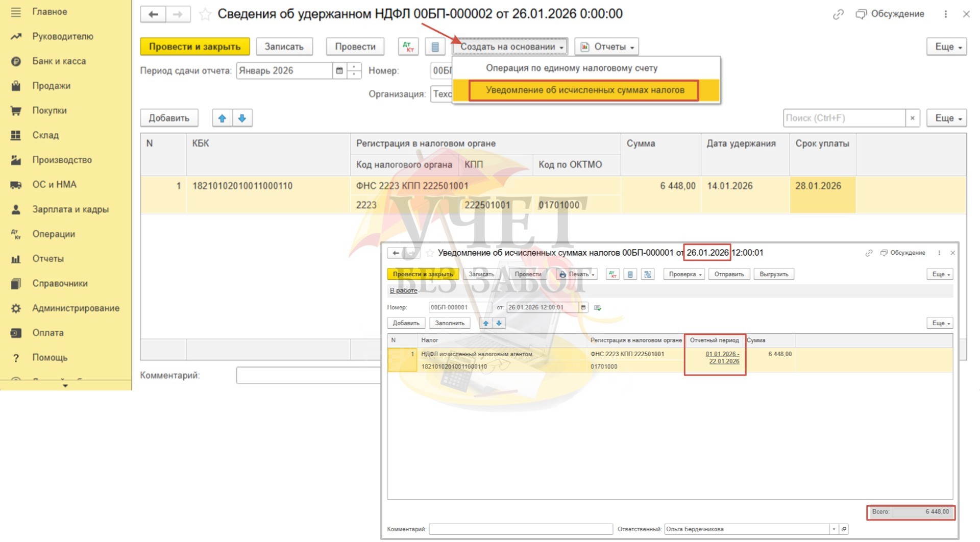Navigate back with the left arrow
The width and height of the screenshot is (980, 542).
point(153,14)
